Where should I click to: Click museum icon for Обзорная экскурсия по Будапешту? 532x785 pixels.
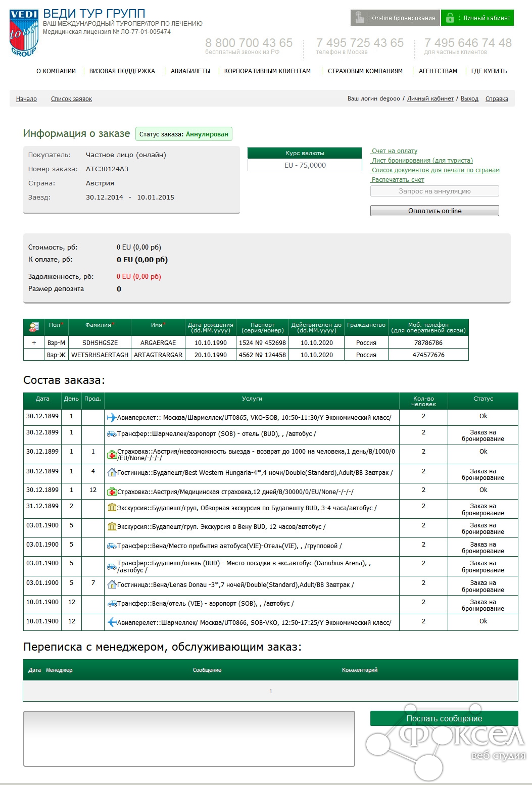click(112, 508)
